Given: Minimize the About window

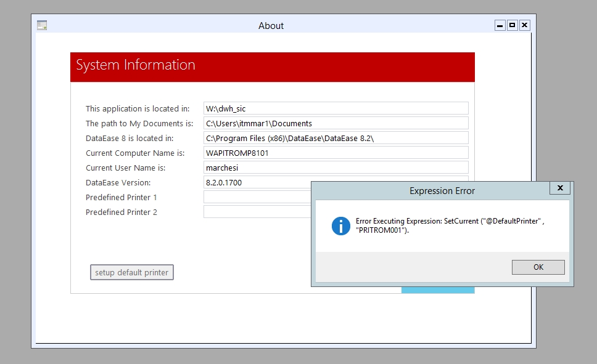Looking at the screenshot, I should coord(500,25).
